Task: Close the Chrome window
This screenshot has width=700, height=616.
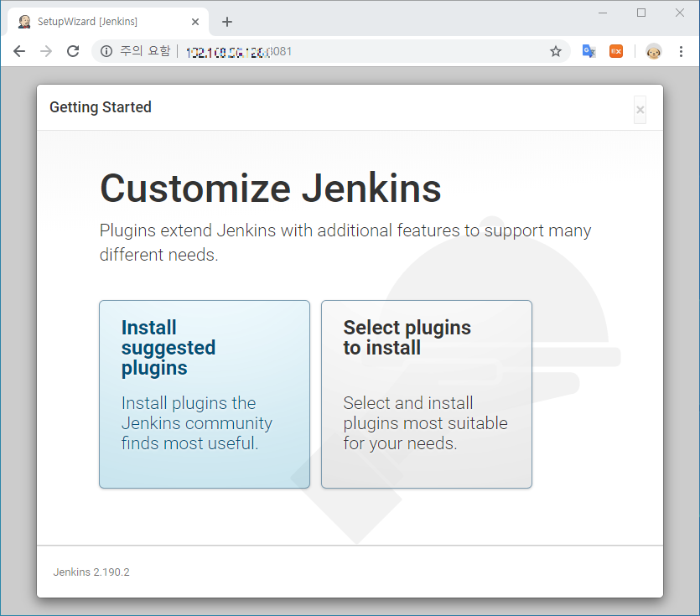Action: (x=680, y=13)
